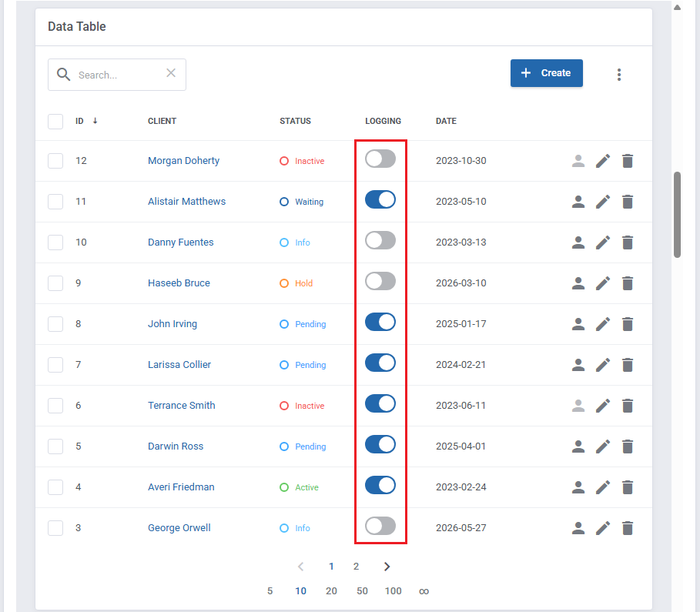
Task: Click the search magnifier icon
Action: click(x=63, y=75)
